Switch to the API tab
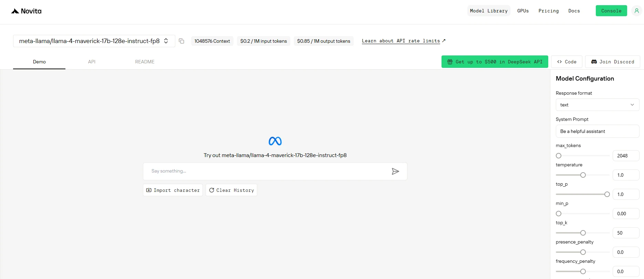644x279 pixels. coord(92,62)
